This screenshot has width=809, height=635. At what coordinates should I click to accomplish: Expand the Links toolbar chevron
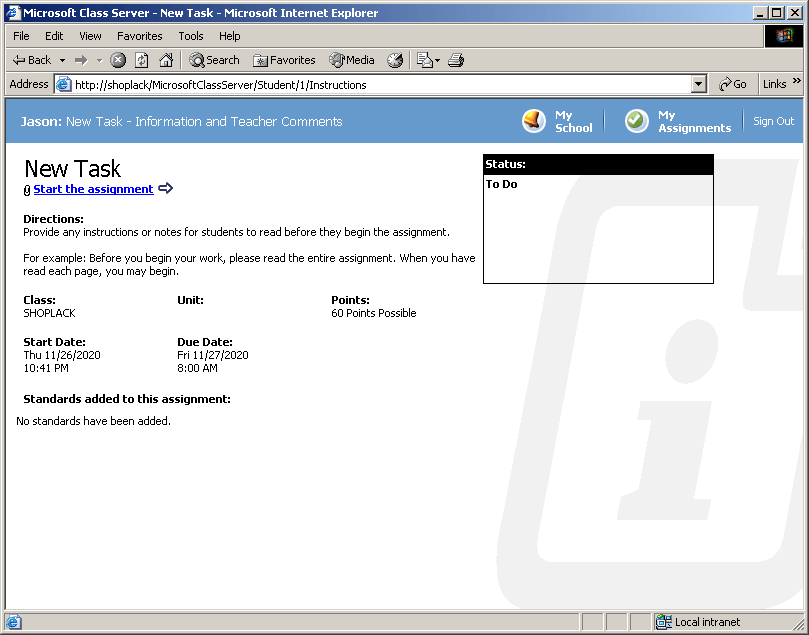click(x=797, y=81)
